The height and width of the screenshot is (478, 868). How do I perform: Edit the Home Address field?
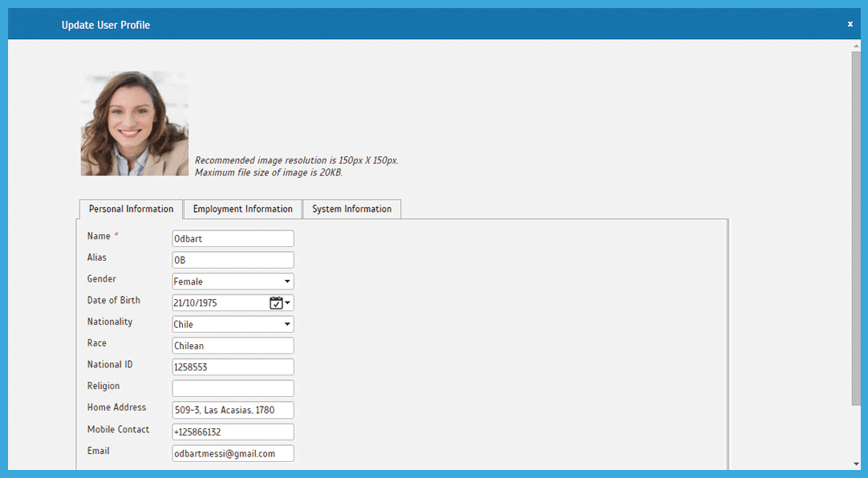pos(233,410)
